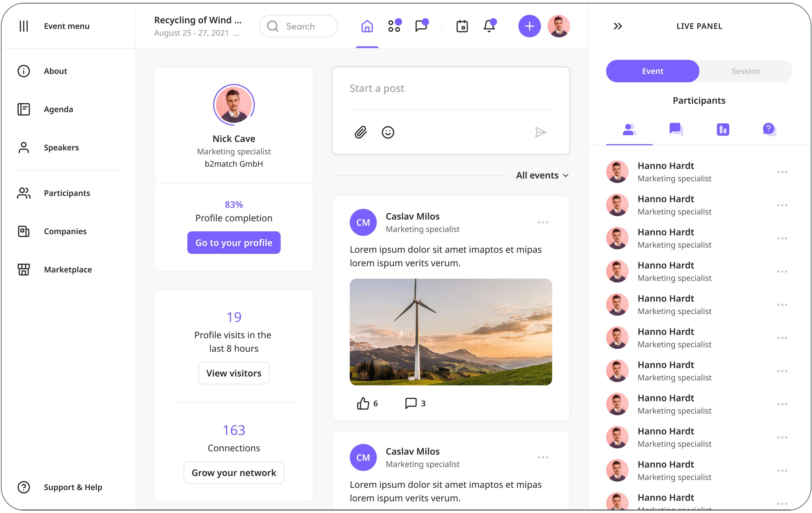Open the emoji picker in post box

point(388,132)
